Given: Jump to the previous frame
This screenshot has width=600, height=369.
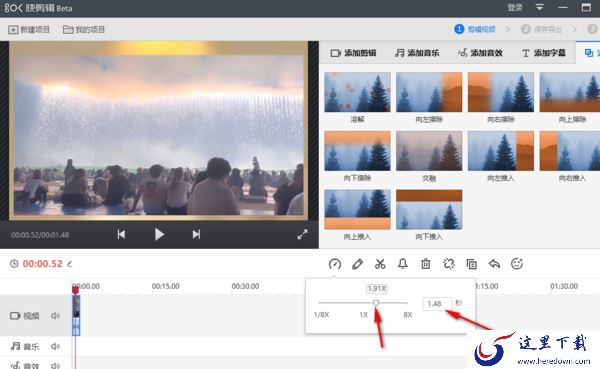Looking at the screenshot, I should [121, 234].
